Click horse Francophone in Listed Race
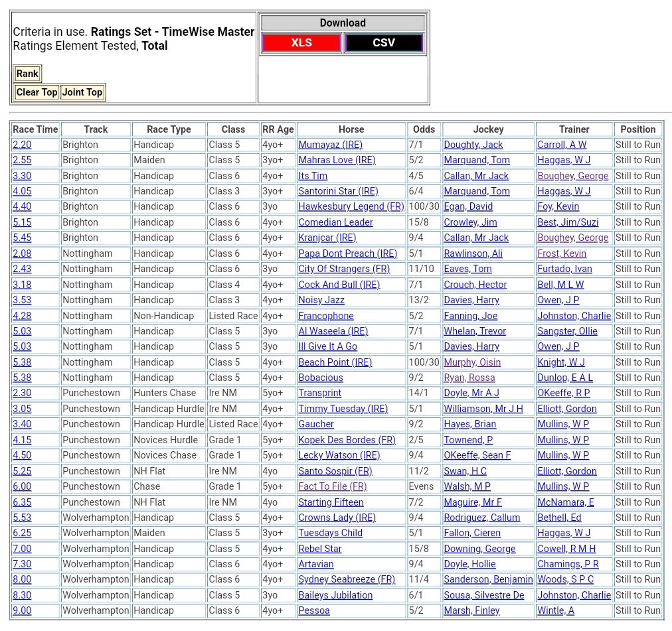Viewport: 672px width, 631px height. click(x=325, y=316)
